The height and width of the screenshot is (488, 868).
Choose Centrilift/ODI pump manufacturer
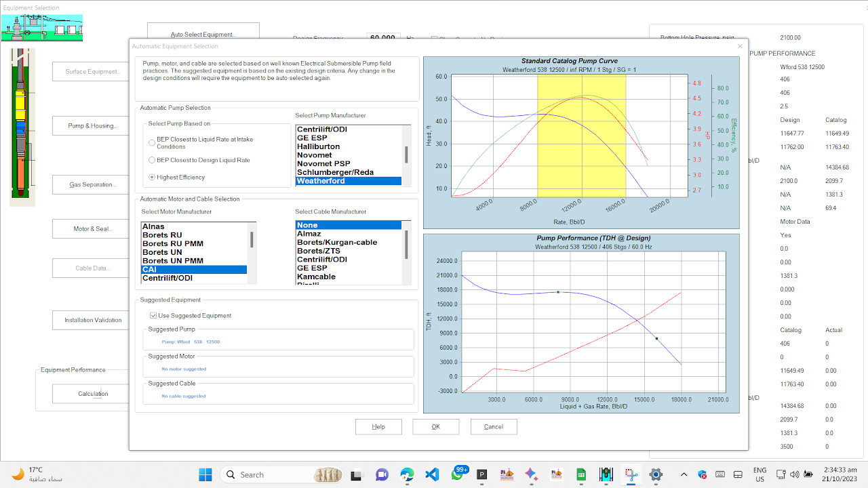349,129
